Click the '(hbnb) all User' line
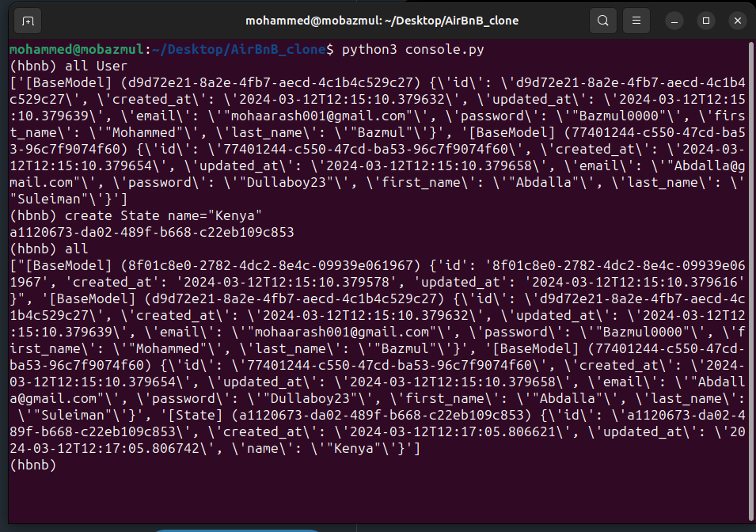756x532 pixels. (x=68, y=66)
